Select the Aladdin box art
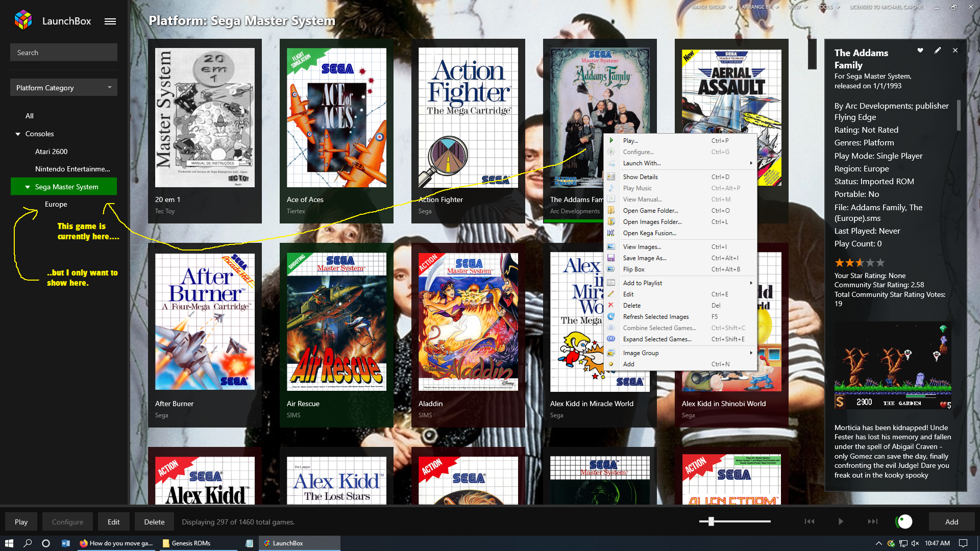980x551 pixels. click(468, 321)
